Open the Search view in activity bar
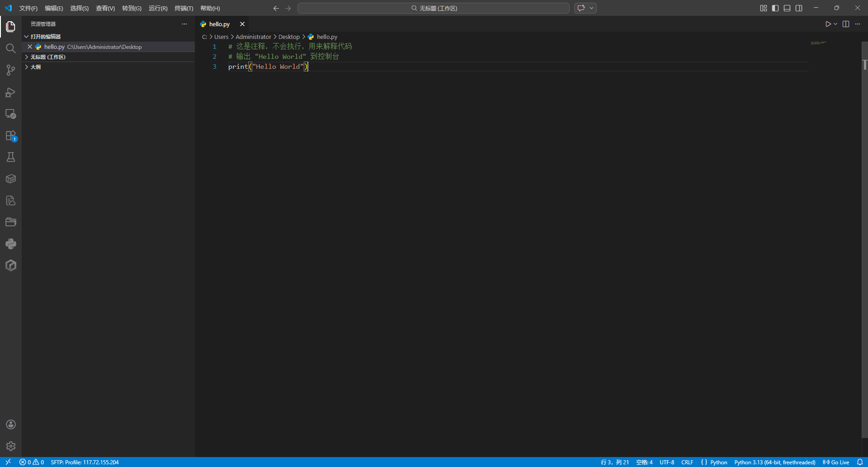Image resolution: width=868 pixels, height=467 pixels. pyautogui.click(x=11, y=48)
